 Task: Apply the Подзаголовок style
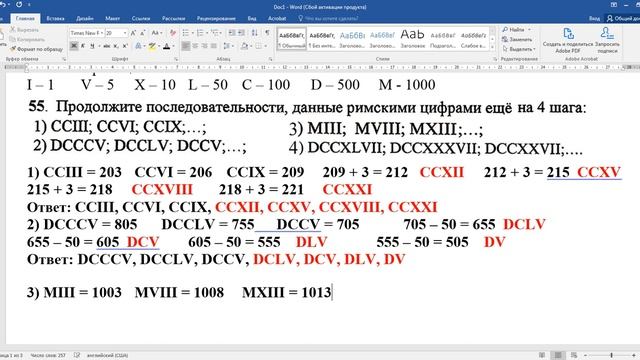[x=443, y=39]
